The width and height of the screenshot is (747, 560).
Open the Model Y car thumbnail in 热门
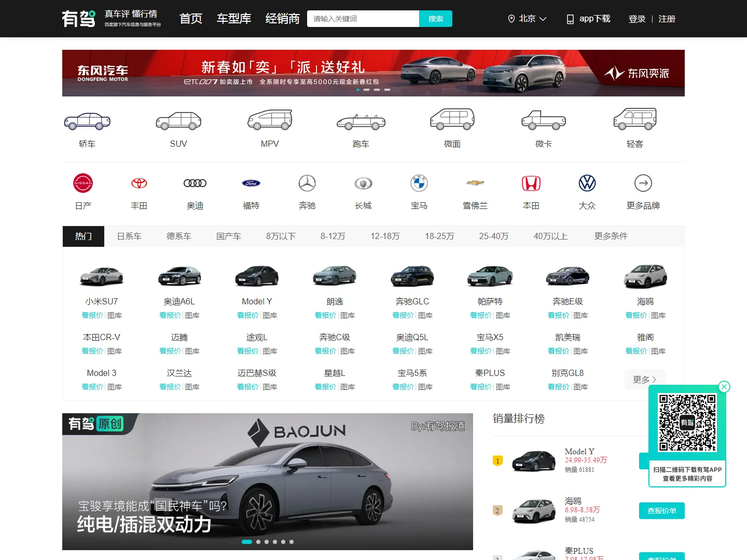257,276
